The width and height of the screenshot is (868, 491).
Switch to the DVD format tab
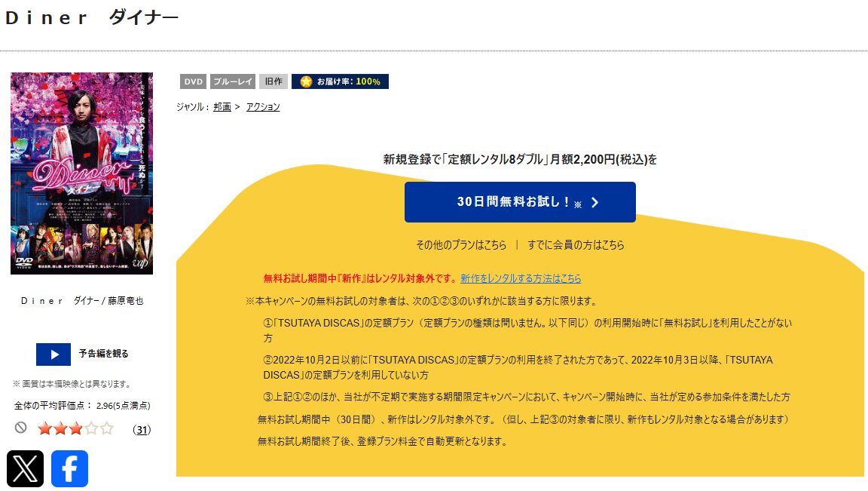(191, 80)
